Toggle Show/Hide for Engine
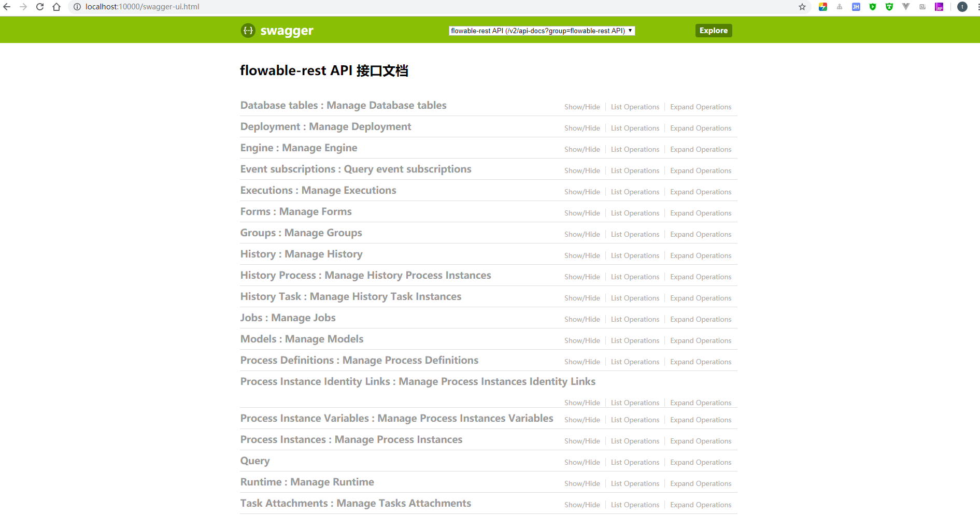This screenshot has width=980, height=515. tap(582, 149)
